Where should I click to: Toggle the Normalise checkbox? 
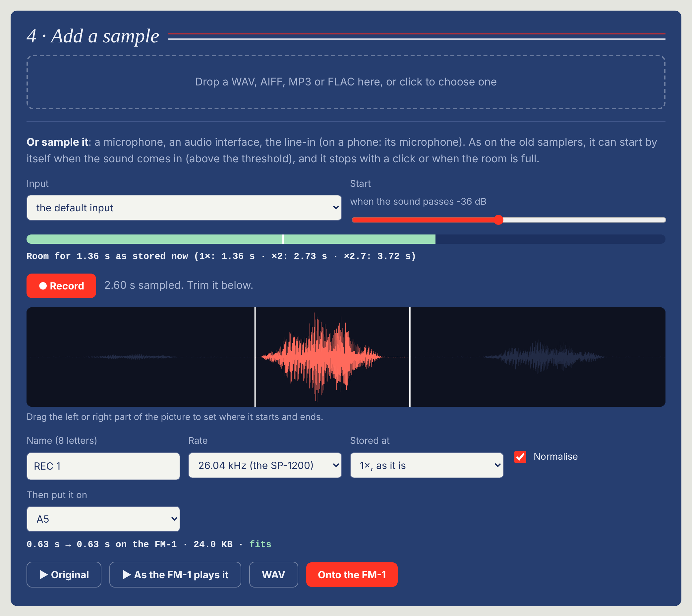pos(520,457)
